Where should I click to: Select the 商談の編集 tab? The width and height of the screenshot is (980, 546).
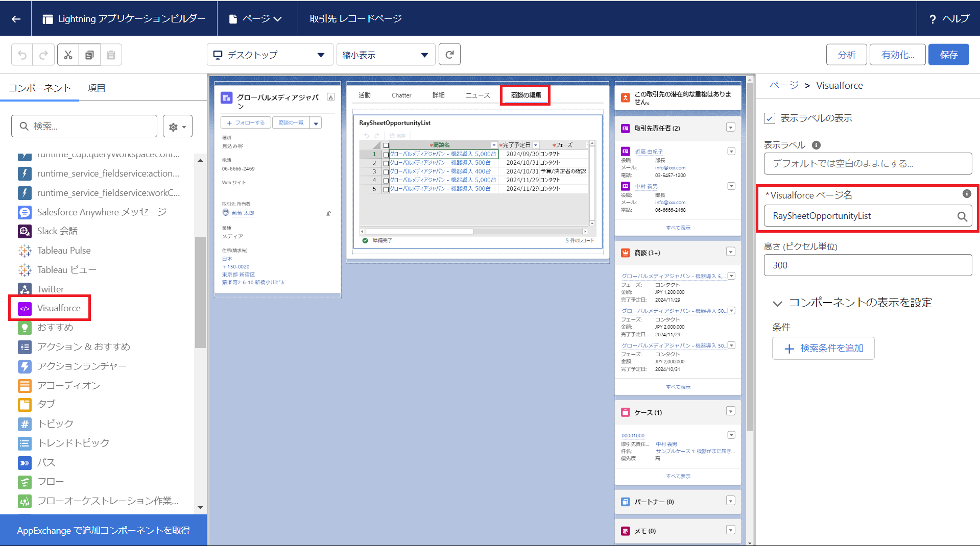(525, 95)
